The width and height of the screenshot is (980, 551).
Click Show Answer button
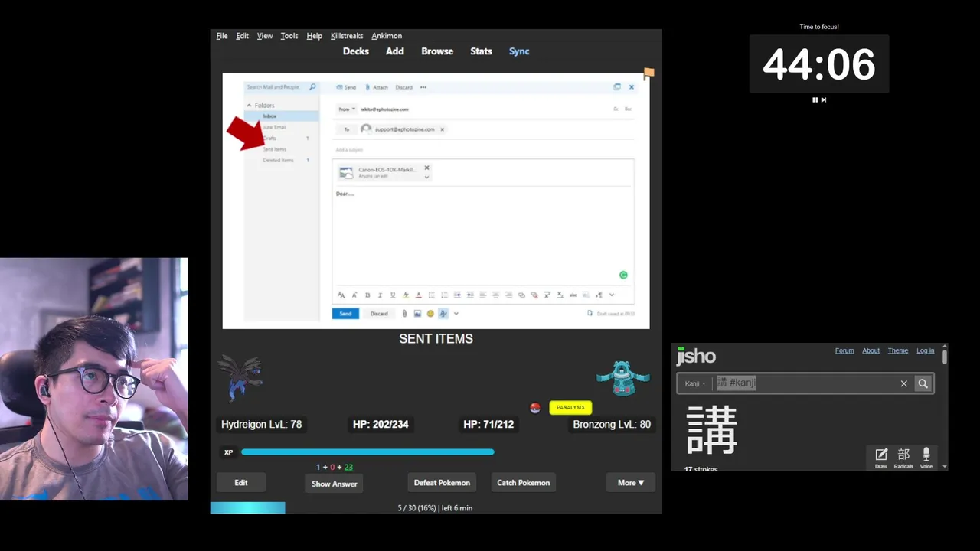(335, 484)
